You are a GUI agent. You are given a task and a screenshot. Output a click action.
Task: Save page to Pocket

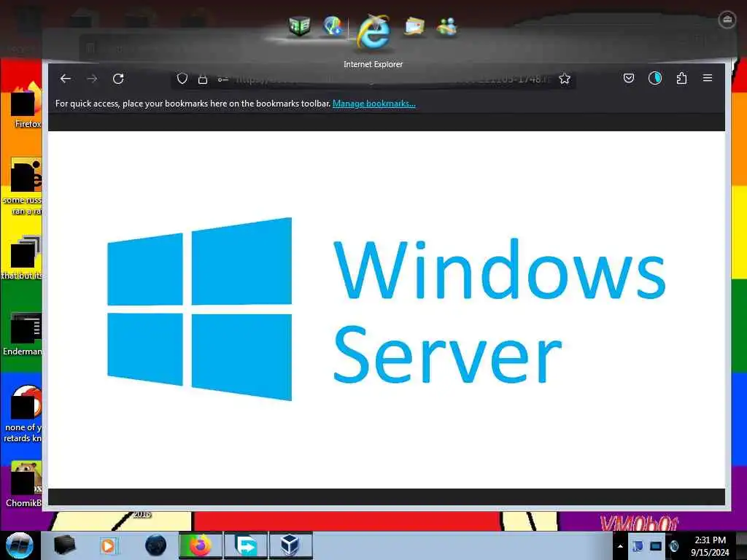tap(629, 78)
